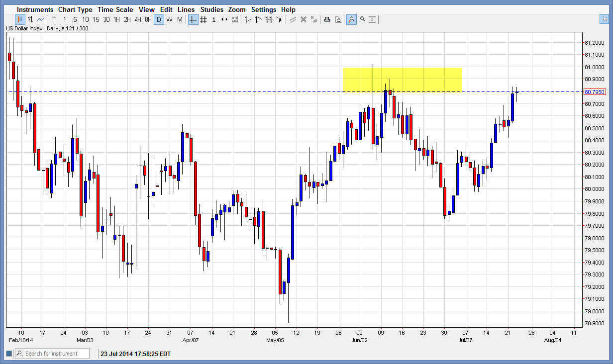Toggle the data info 'i' icon

(213, 19)
